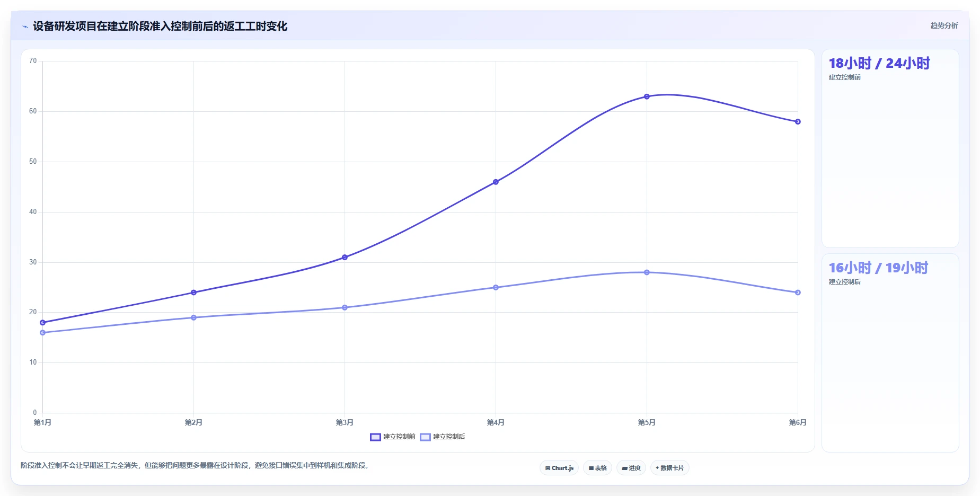Click the x-axis label 第4月
Screen dimensions: 980x496
click(x=496, y=422)
